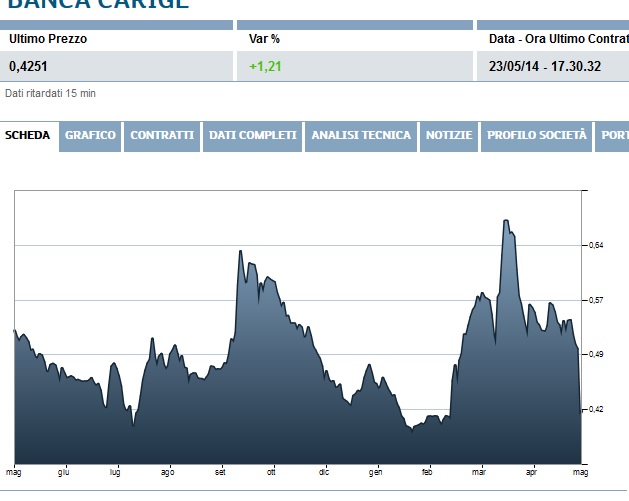Image resolution: width=629 pixels, height=501 pixels.
Task: Click the giu month axis label
Action: pyautogui.click(x=63, y=472)
